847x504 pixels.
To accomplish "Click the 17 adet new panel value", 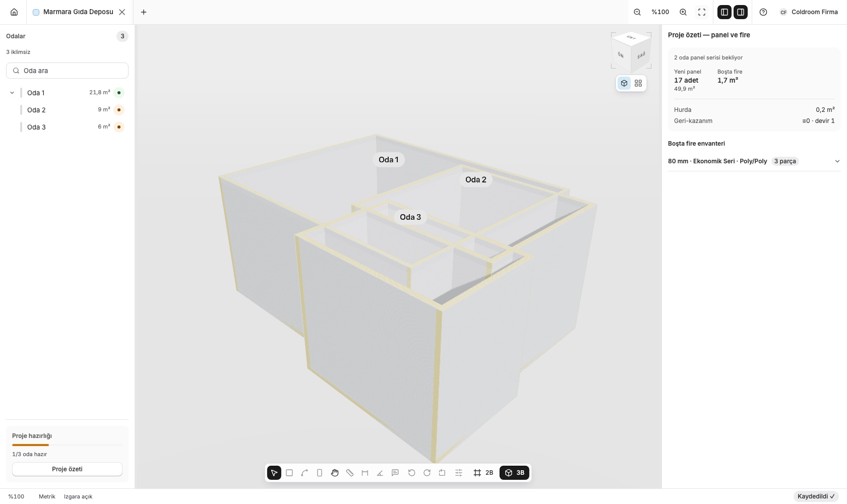I will tap(686, 80).
